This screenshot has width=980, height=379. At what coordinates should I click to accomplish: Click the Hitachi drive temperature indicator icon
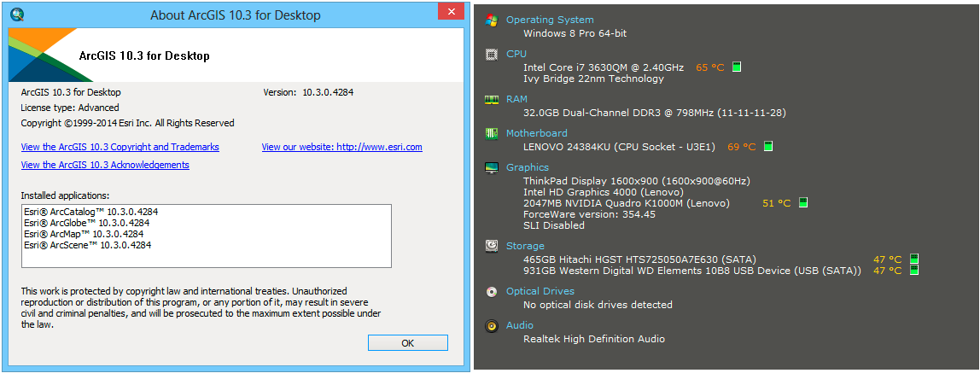913,259
